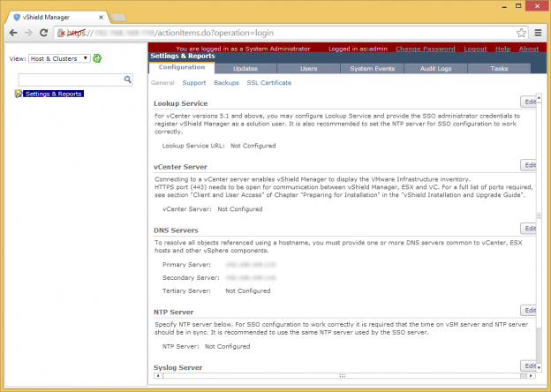Click the Settings & Reports tree icon

[x=19, y=93]
